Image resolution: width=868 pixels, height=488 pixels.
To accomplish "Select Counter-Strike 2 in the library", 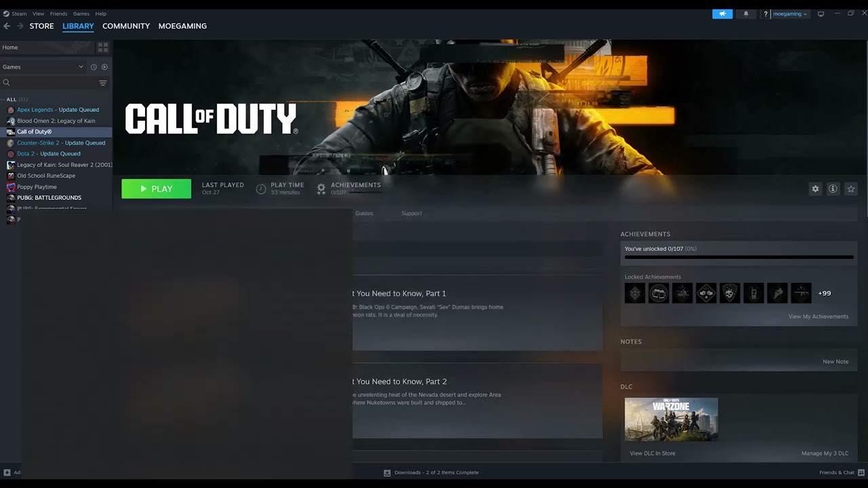I will [56, 143].
